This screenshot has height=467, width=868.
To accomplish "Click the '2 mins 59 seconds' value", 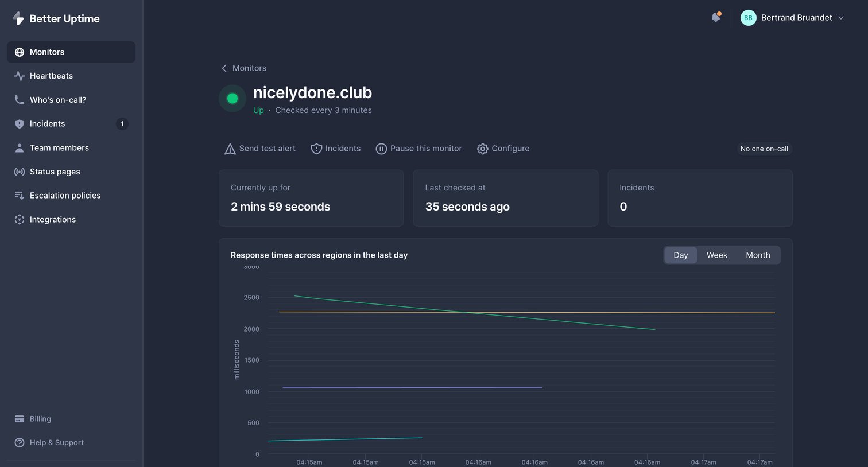I will coord(280,207).
